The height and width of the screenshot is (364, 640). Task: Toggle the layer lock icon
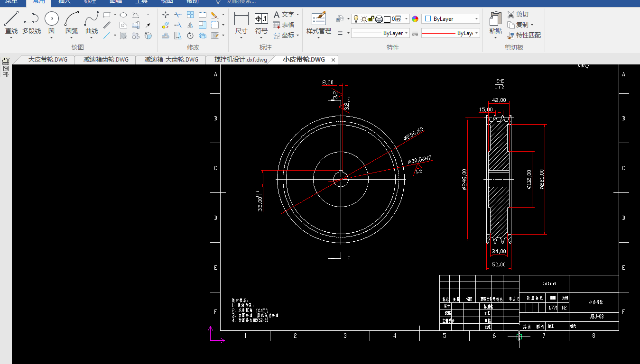371,19
